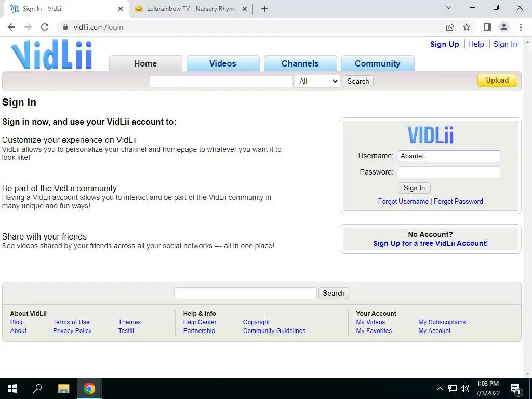The width and height of the screenshot is (532, 399).
Task: Click the Sign In form button
Action: point(414,188)
